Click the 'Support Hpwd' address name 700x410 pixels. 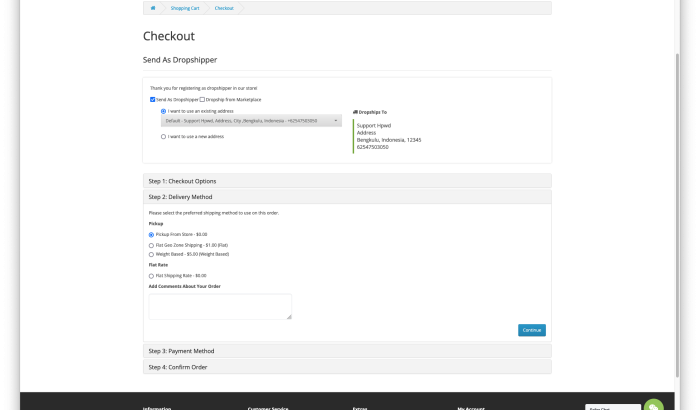(x=374, y=126)
